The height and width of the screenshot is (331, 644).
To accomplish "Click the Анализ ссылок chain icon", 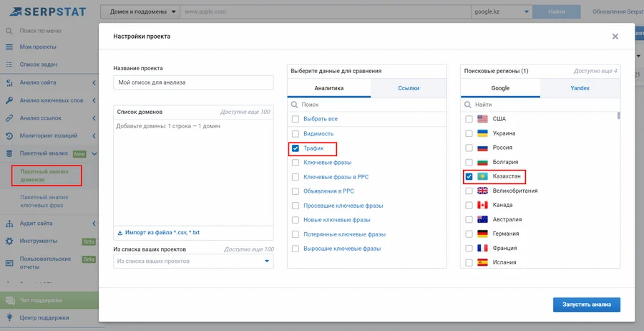I will click(9, 118).
